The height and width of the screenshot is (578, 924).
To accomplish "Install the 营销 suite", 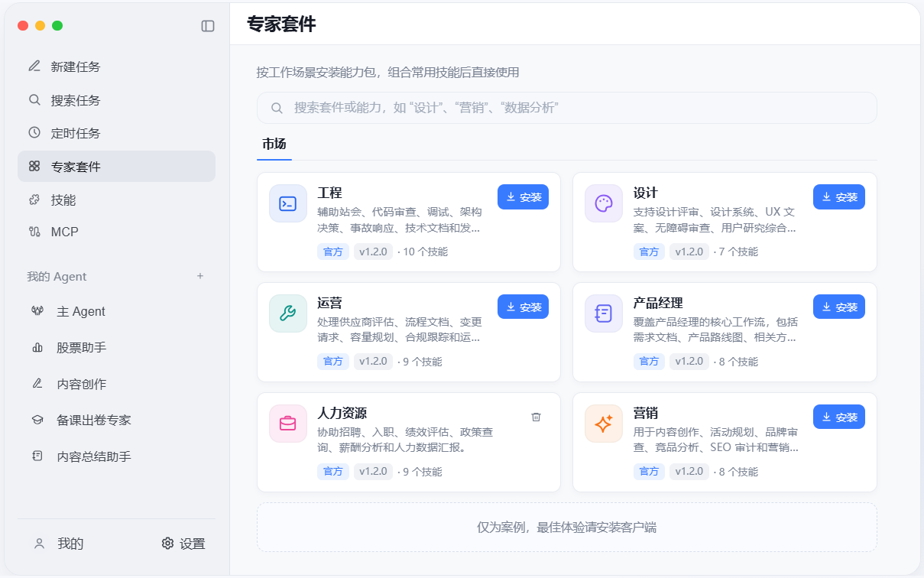I will 839,417.
